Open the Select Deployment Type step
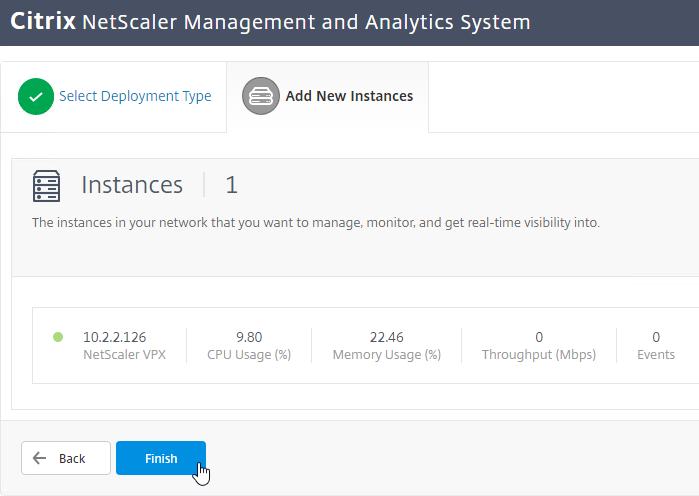The height and width of the screenshot is (496, 699). tap(135, 96)
